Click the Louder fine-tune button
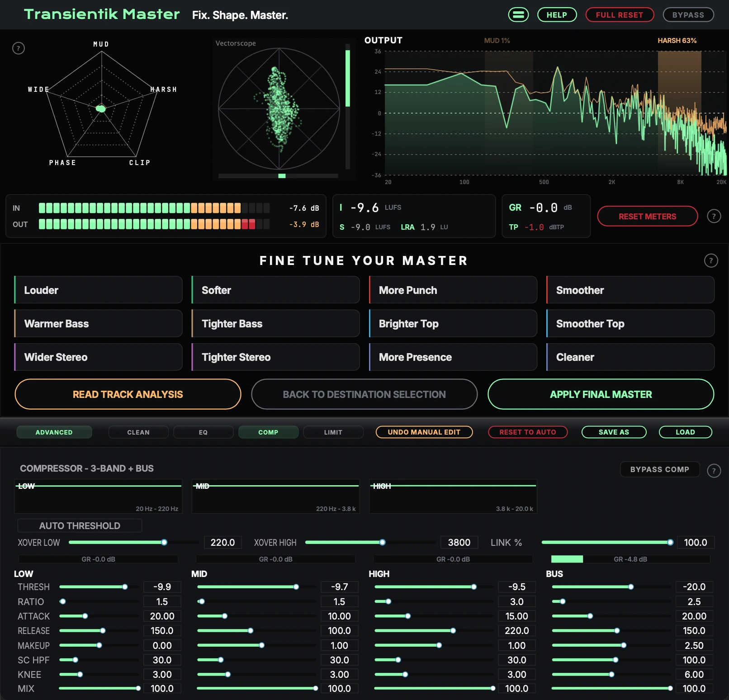Image resolution: width=729 pixels, height=700 pixels. [x=98, y=290]
